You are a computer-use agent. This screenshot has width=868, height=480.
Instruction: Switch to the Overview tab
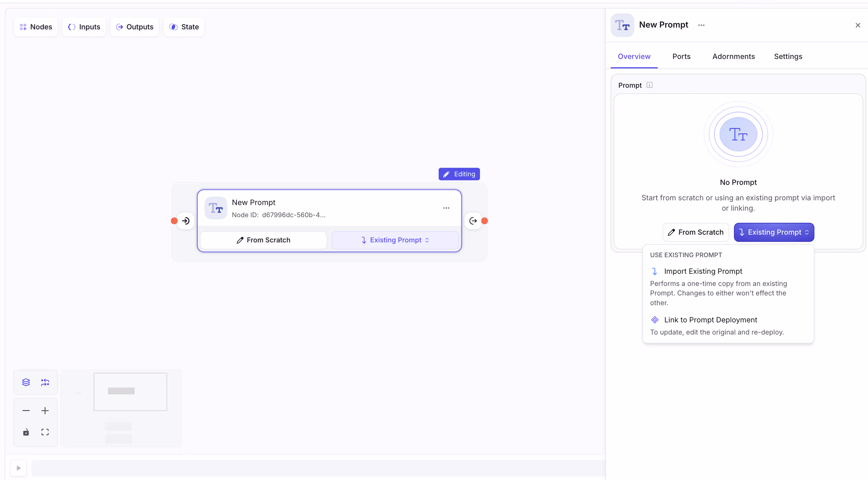[634, 57]
